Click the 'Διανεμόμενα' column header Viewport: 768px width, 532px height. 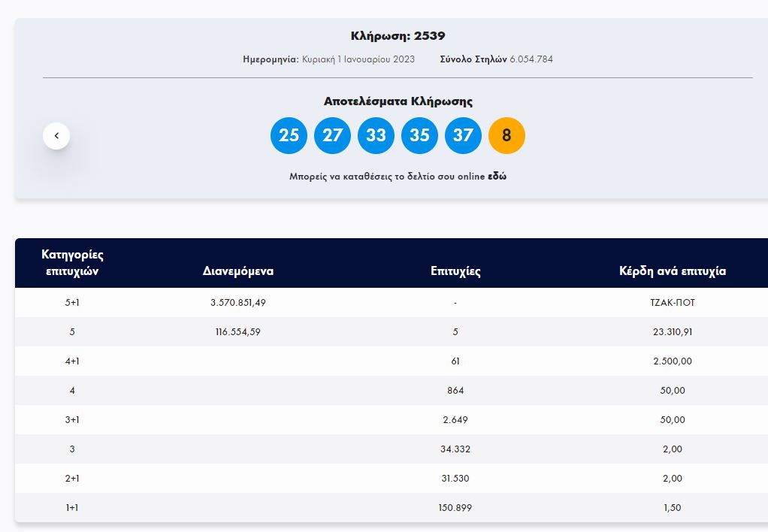pyautogui.click(x=238, y=271)
